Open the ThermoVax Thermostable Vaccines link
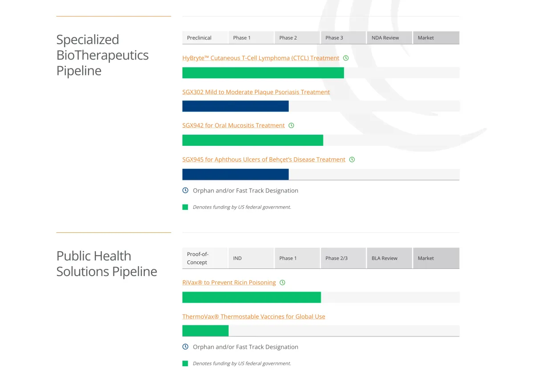This screenshot has width=534, height=392. pos(254,316)
